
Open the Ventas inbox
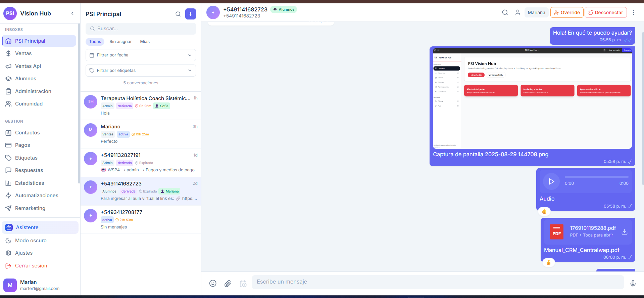[39, 53]
